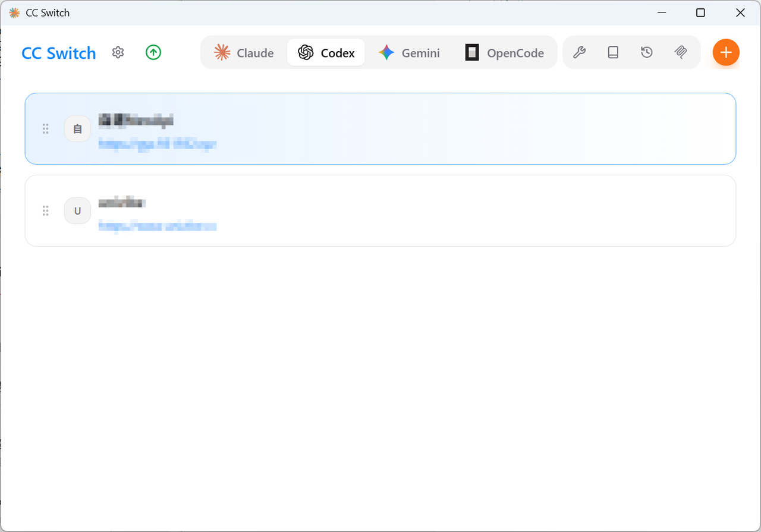Select the provider card with U avatar

point(380,210)
